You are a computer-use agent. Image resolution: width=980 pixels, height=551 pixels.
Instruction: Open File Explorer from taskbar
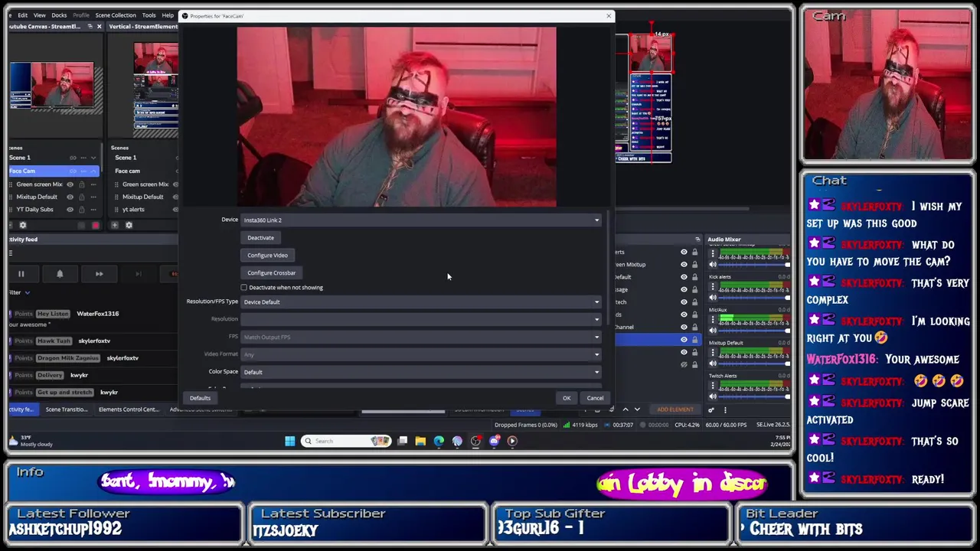click(x=420, y=441)
